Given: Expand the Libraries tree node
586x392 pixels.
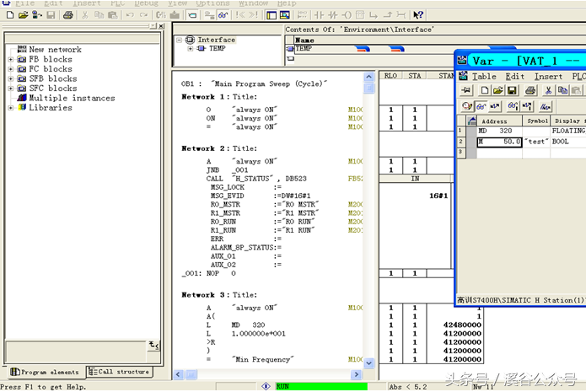Looking at the screenshot, I should 10,108.
